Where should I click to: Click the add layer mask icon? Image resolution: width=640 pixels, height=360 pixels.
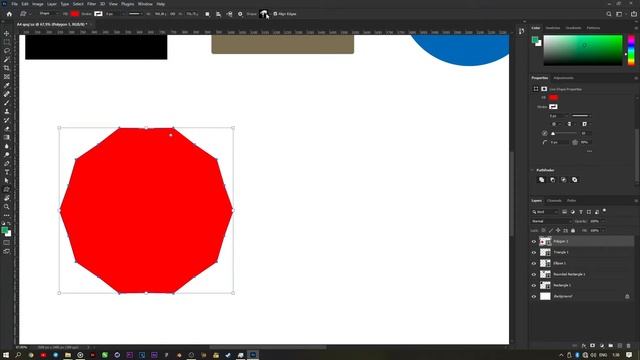pos(593,346)
